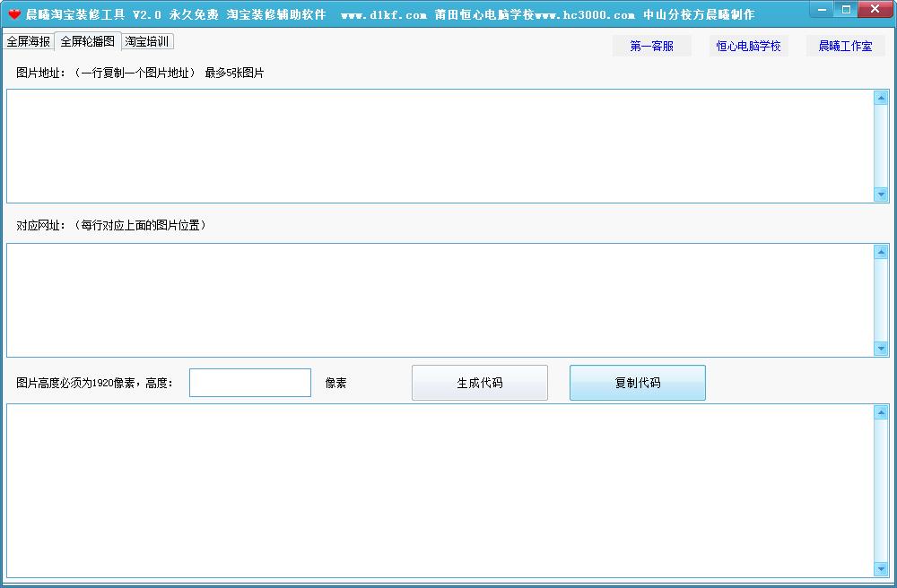Click the red heart app icon in title bar
Screen dimensions: 897x588
pos(14,14)
